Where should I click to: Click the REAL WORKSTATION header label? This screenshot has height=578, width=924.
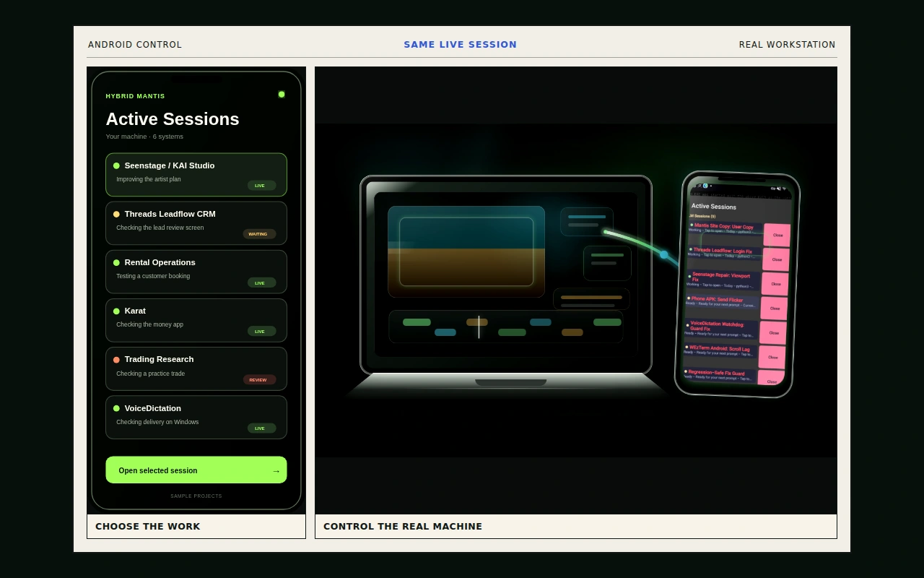click(x=788, y=45)
